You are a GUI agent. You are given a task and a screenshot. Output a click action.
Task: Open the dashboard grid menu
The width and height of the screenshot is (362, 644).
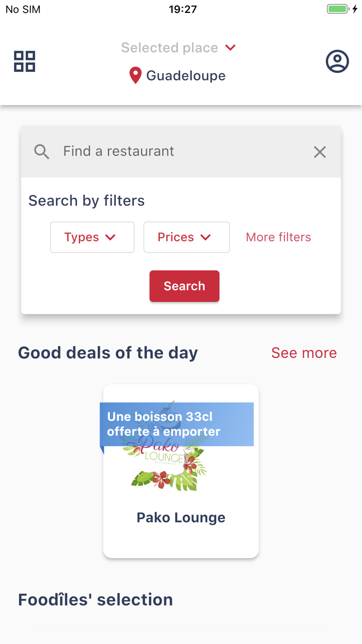pos(24,61)
